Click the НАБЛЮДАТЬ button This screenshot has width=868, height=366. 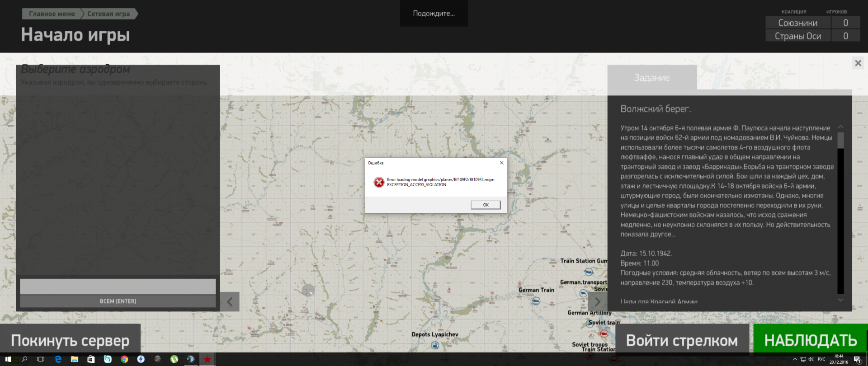pyautogui.click(x=810, y=340)
